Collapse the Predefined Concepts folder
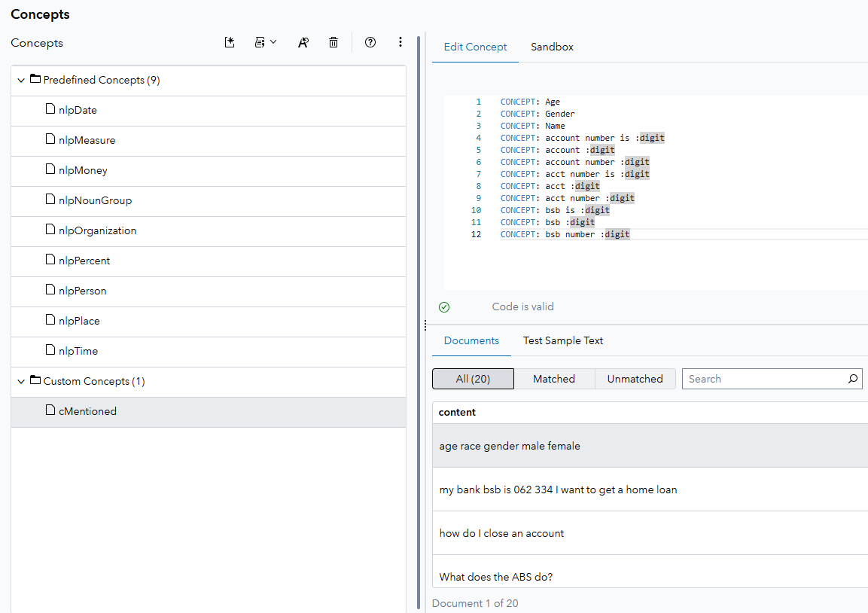This screenshot has height=613, width=868. click(x=21, y=79)
